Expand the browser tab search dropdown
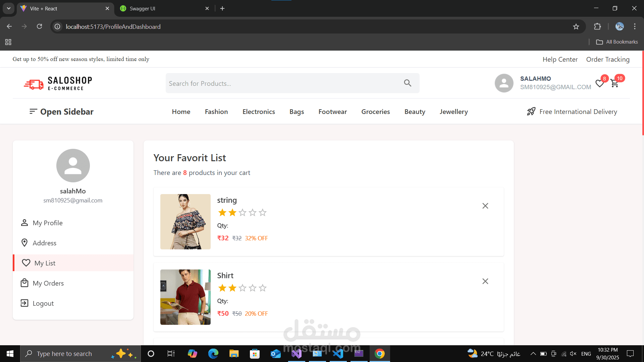Viewport: 644px width, 362px height. (9, 8)
